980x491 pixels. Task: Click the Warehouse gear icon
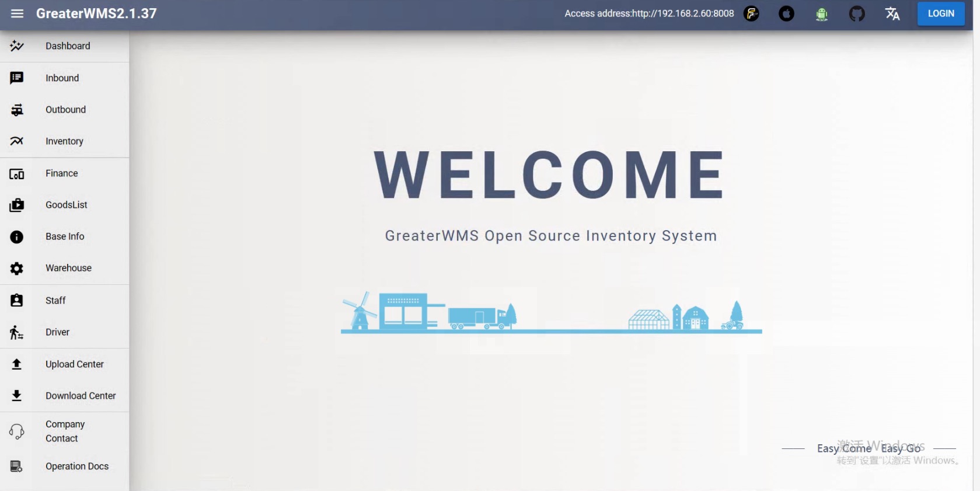pos(17,269)
